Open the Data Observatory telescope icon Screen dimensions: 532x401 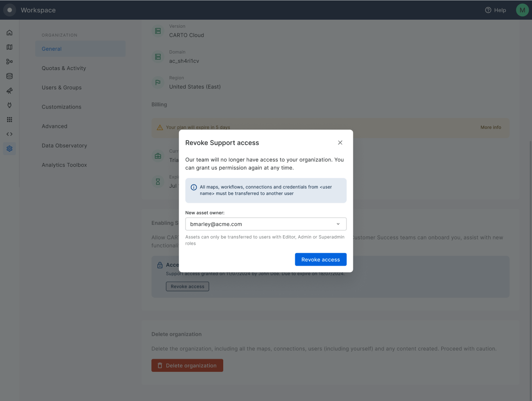pyautogui.click(x=9, y=91)
